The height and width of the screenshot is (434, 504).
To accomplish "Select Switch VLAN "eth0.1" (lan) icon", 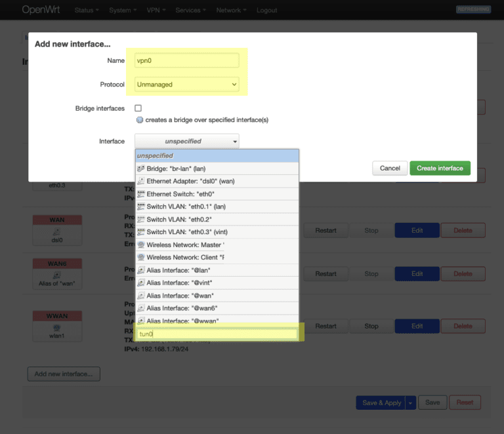I will 141,207.
